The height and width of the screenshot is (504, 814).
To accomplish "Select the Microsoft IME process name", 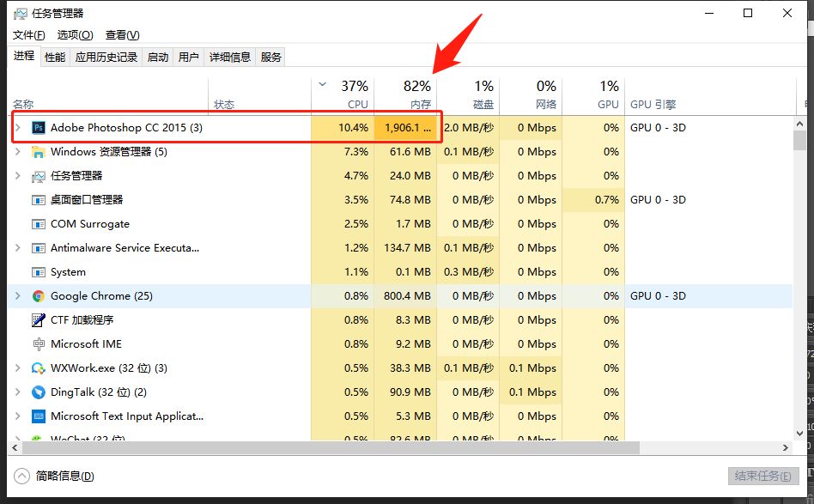I will [x=86, y=344].
